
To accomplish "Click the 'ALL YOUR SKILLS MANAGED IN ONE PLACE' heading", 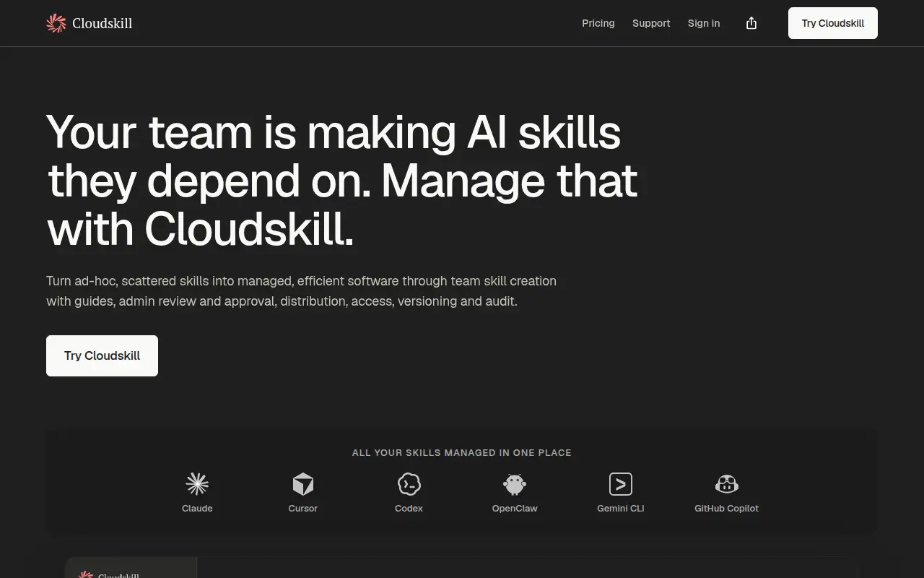I will (462, 453).
